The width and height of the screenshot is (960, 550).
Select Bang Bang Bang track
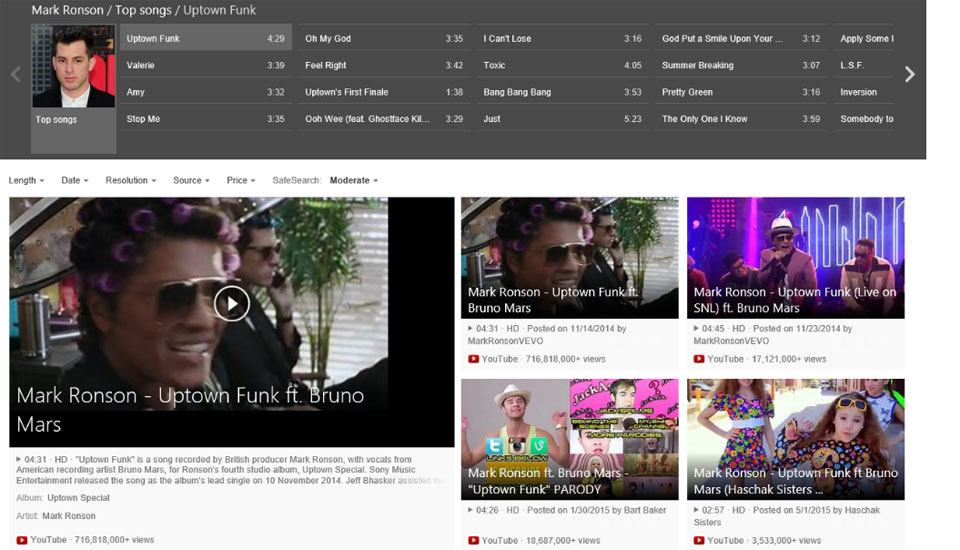[x=517, y=92]
